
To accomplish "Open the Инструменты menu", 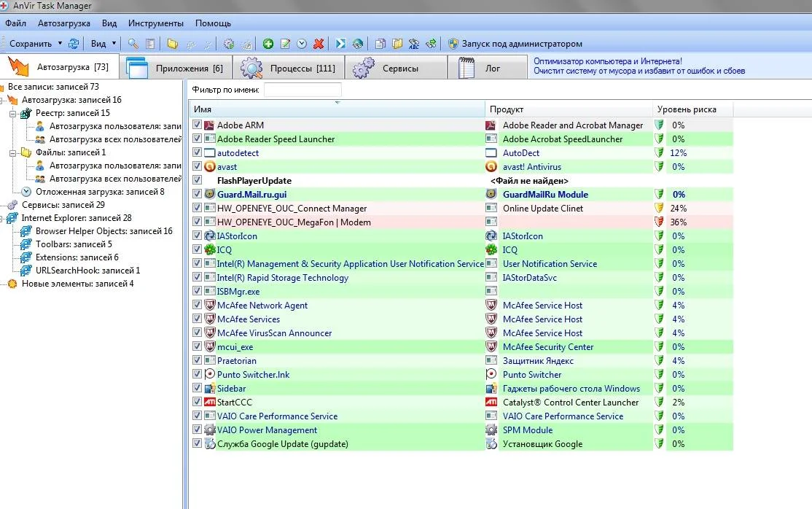I will pos(156,23).
